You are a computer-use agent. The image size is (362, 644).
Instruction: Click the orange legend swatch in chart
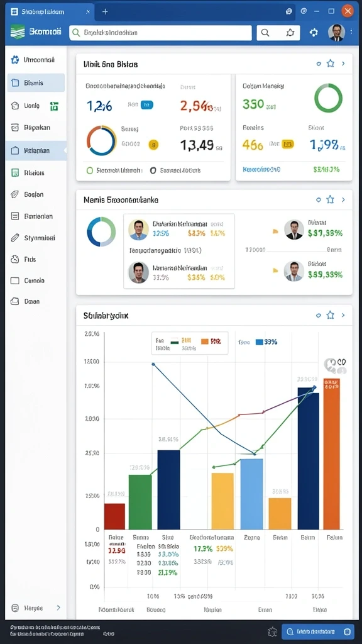pos(205,341)
